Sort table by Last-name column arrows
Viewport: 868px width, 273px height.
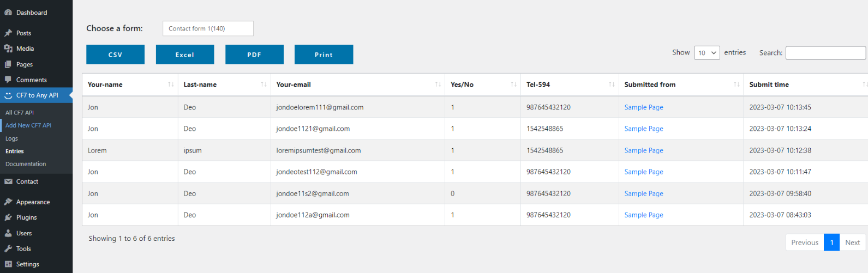point(264,84)
